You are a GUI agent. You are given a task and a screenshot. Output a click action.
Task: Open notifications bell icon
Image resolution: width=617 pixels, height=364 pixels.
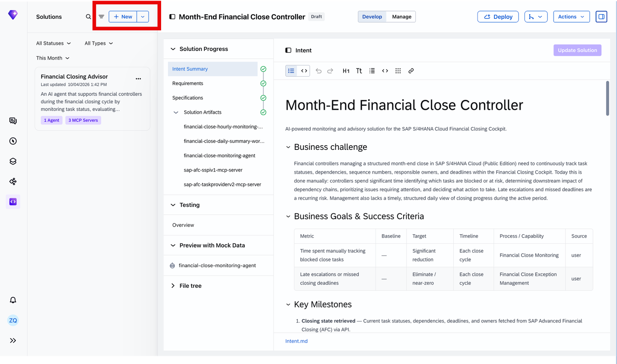(13, 300)
